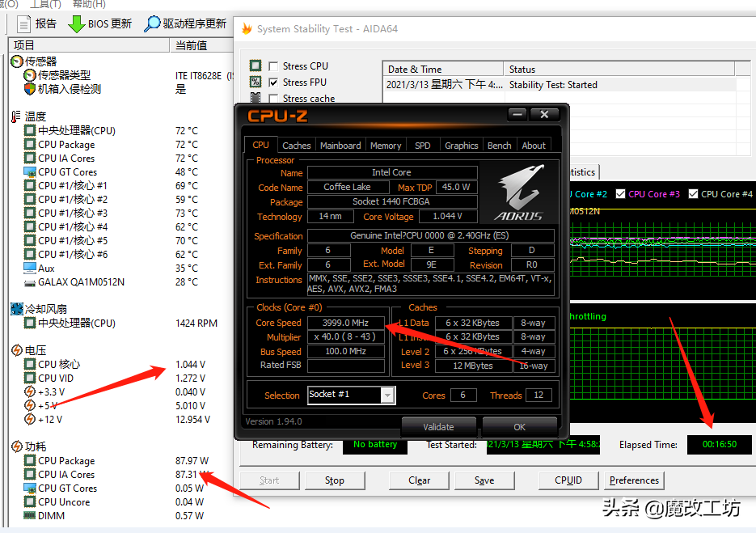Select the Stability Test: Started log entry
756x533 pixels.
(560, 85)
